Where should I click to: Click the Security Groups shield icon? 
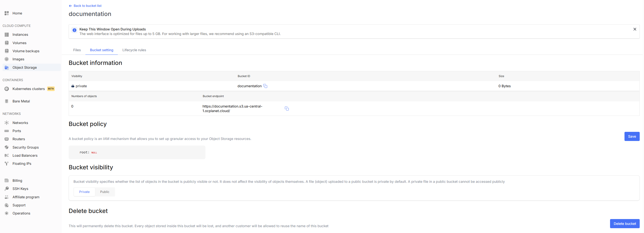[7, 147]
